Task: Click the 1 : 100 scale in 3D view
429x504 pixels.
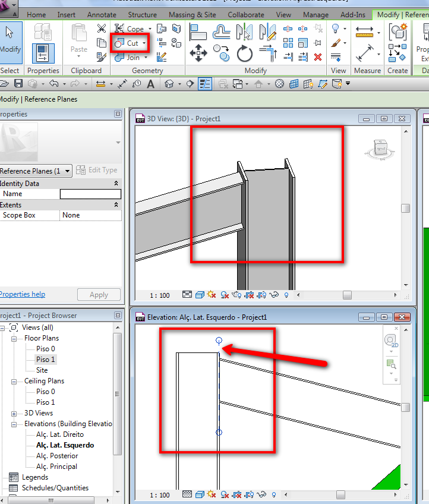Action: (160, 295)
